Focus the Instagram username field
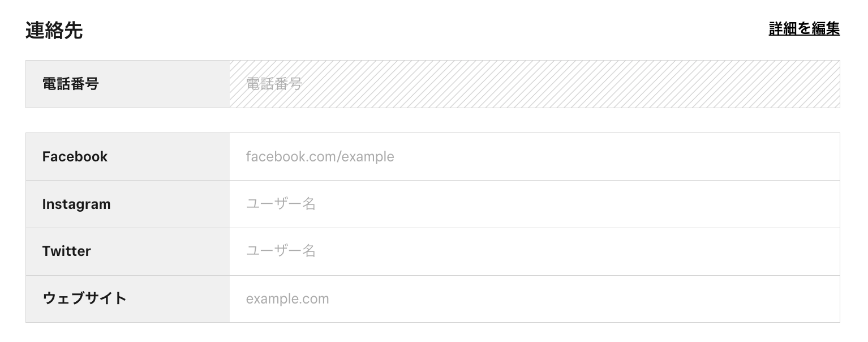The width and height of the screenshot is (868, 342). coord(534,204)
